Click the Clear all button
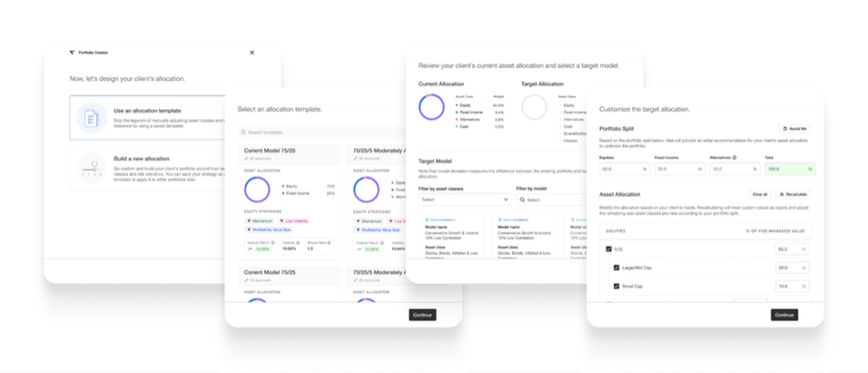This screenshot has height=373, width=868. pyautogui.click(x=759, y=194)
